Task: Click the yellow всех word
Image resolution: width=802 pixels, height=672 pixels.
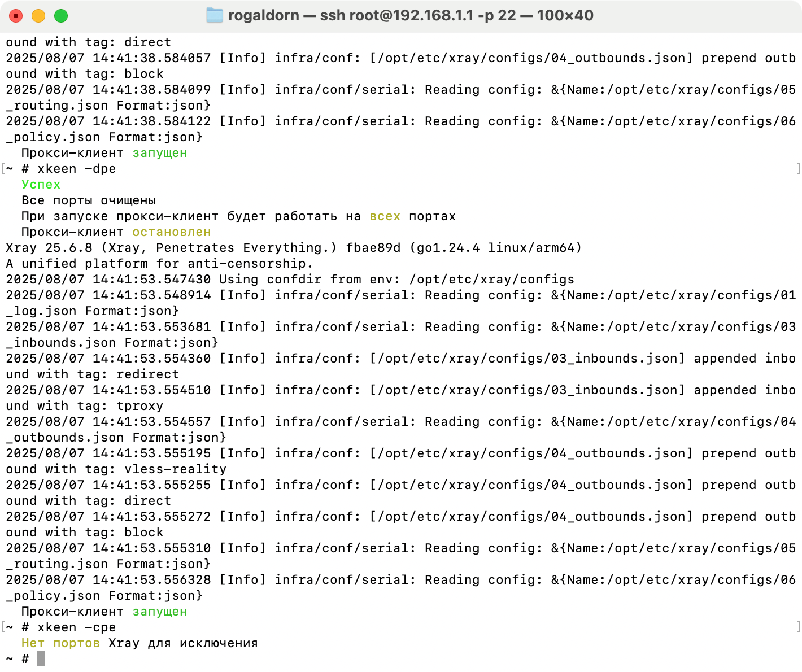Action: pos(385,216)
